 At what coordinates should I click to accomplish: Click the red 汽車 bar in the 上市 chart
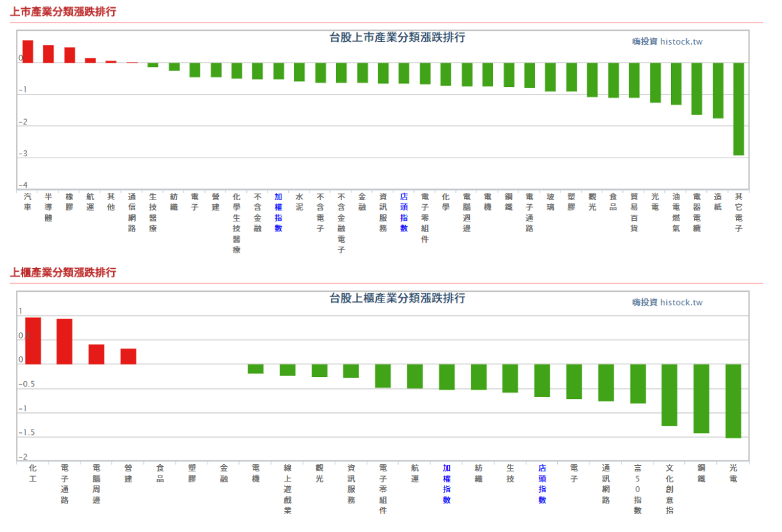(x=27, y=51)
